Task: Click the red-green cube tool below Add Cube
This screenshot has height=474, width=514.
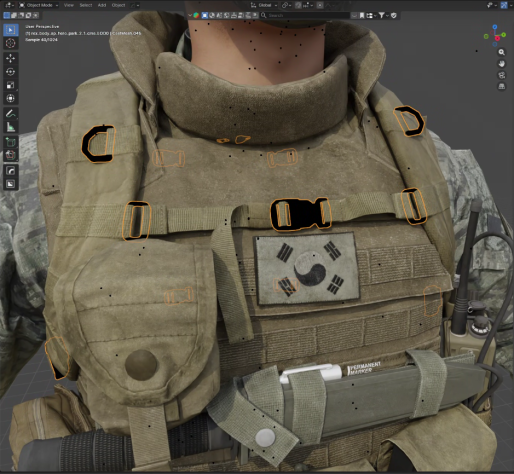Action: pos(10,155)
